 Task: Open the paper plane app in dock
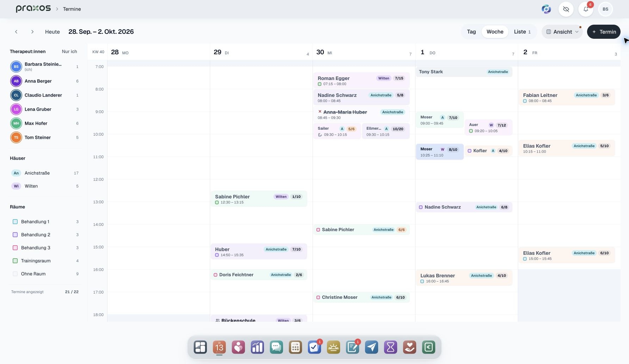371,347
